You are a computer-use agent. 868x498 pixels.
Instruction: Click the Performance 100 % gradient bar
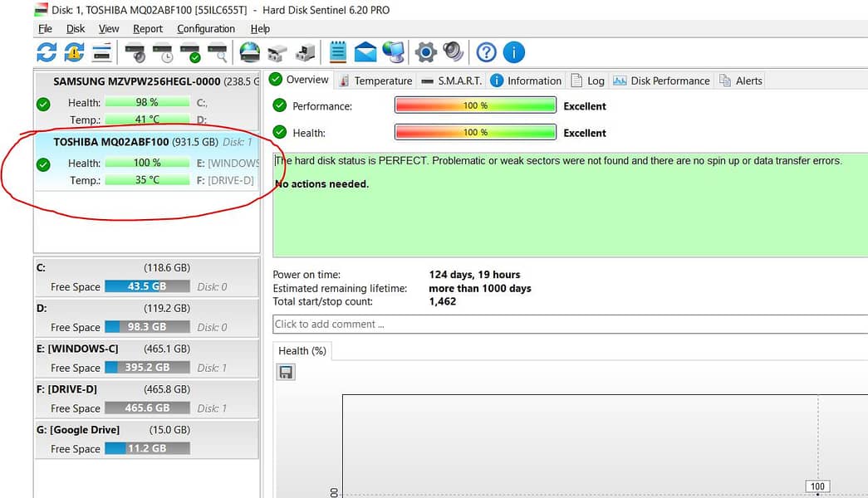pyautogui.click(x=475, y=105)
